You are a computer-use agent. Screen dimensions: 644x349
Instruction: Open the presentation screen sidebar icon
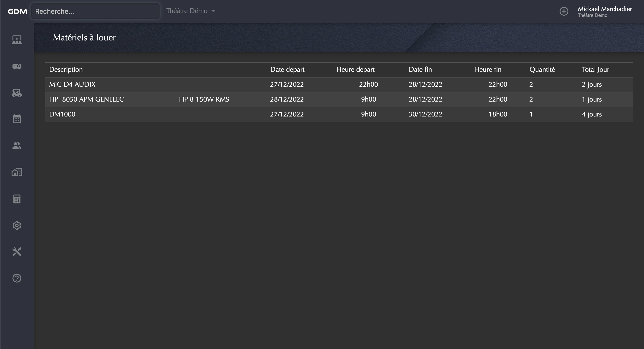click(17, 40)
